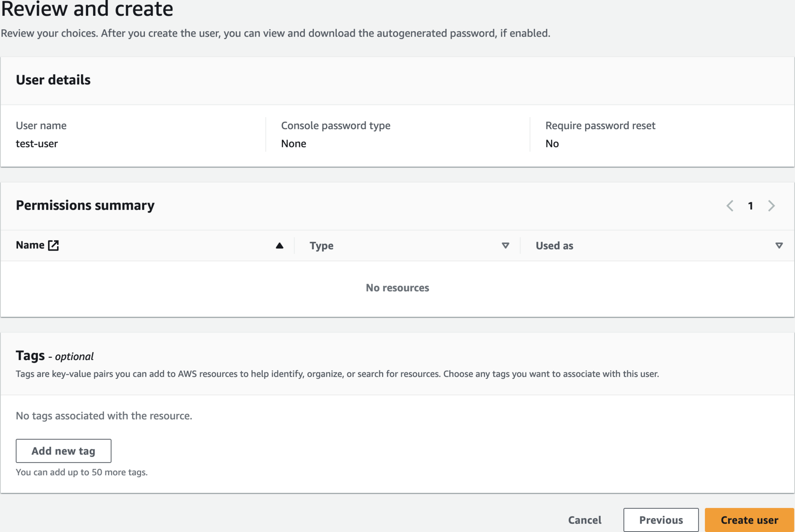The height and width of the screenshot is (532, 795).
Task: Click the Permissions summary heading
Action: coord(85,205)
